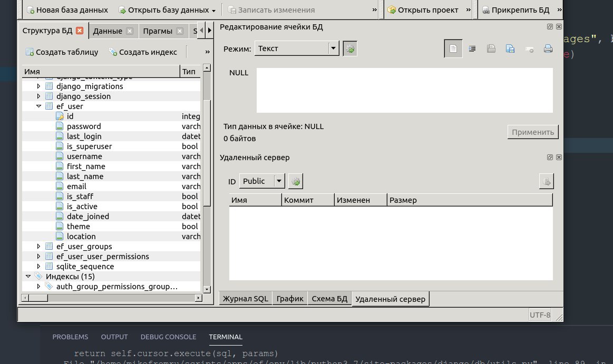The image size is (613, 364).
Task: Click the field icon beside username
Action: [x=60, y=156]
